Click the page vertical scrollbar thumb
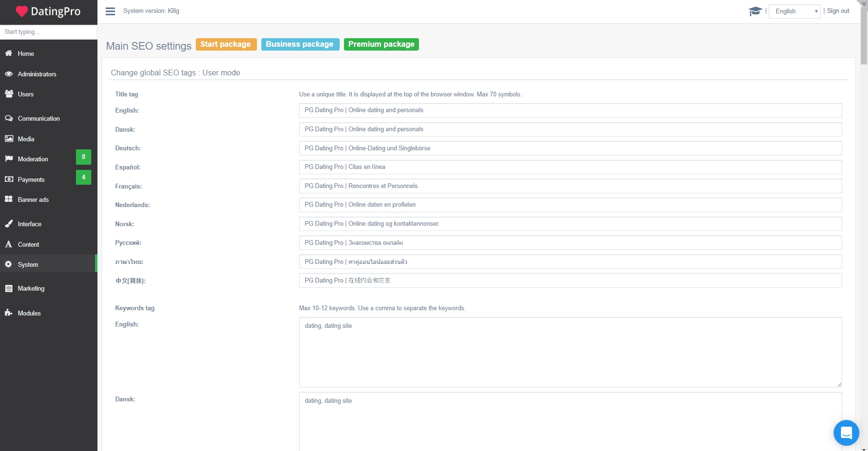Screen dimensions: 868x451 864,36
